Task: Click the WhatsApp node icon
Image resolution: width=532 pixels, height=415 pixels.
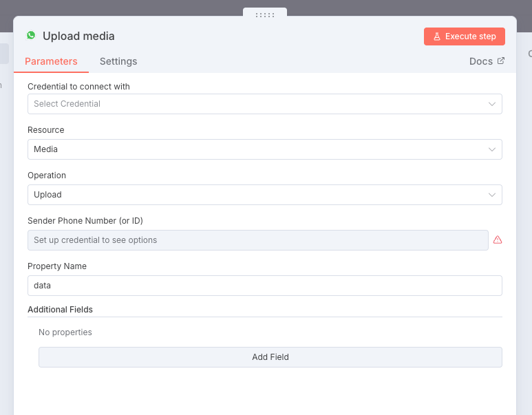Action: (31, 35)
